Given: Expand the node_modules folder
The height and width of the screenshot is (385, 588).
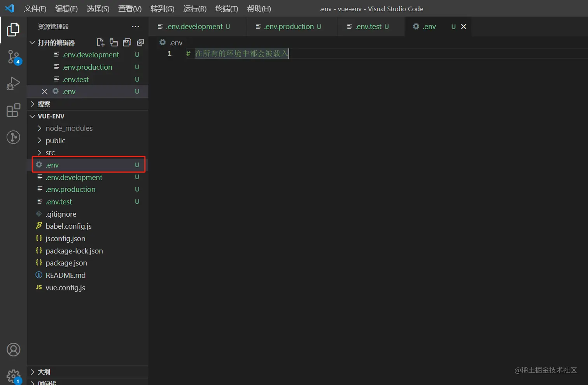Looking at the screenshot, I should [39, 128].
